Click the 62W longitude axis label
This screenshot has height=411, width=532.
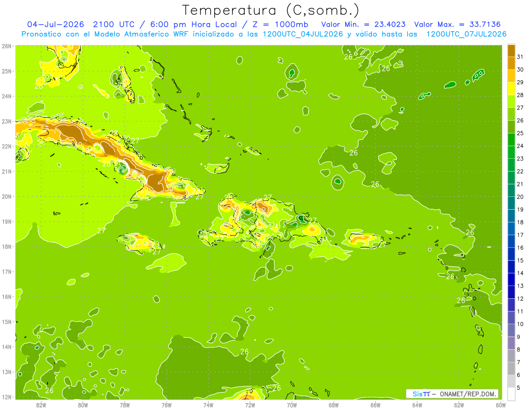point(459,404)
